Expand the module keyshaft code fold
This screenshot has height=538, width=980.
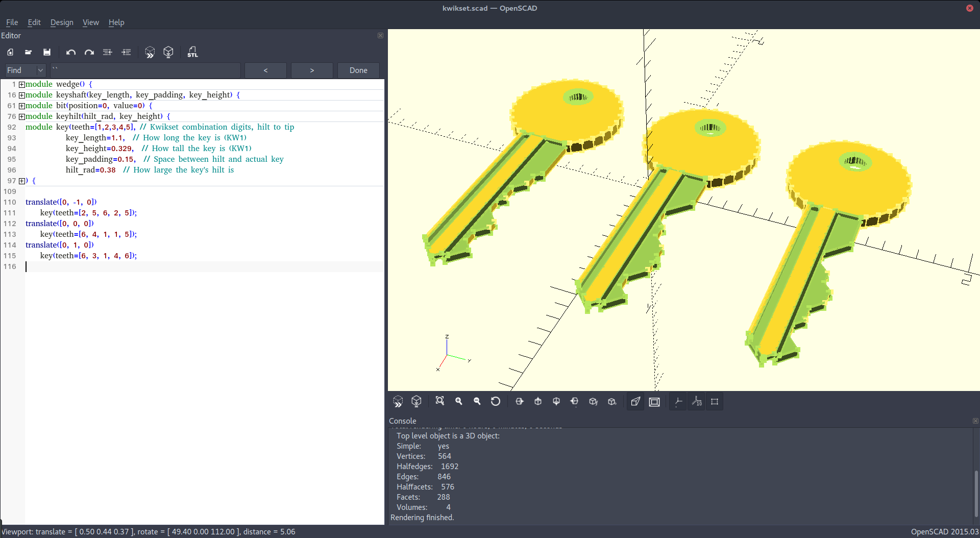(22, 95)
